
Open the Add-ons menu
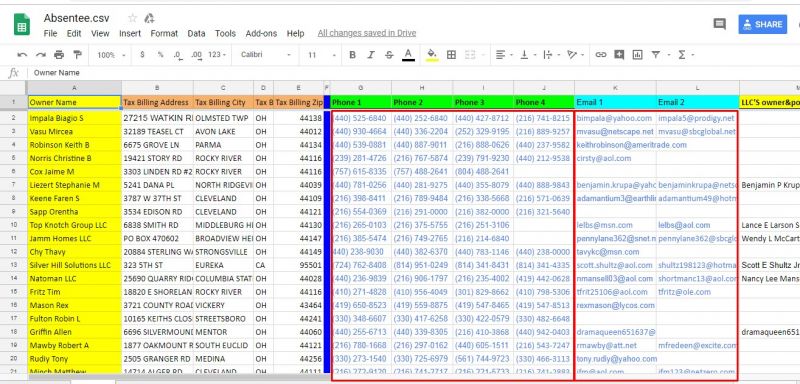click(x=261, y=34)
